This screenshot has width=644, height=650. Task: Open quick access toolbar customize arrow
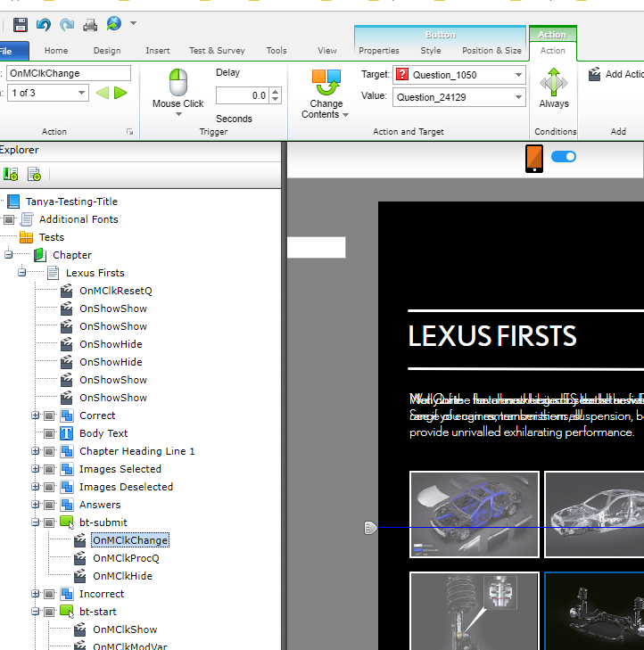click(133, 23)
